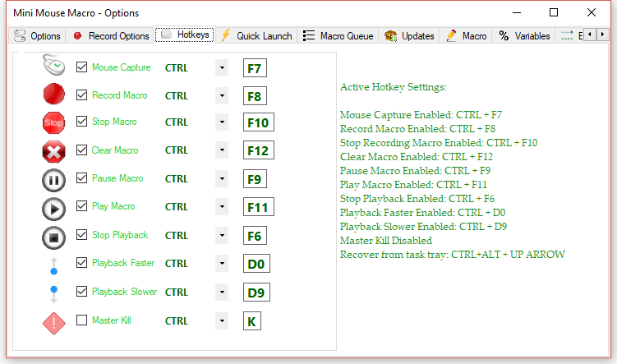Click the Play Macro icon

[x=54, y=208]
